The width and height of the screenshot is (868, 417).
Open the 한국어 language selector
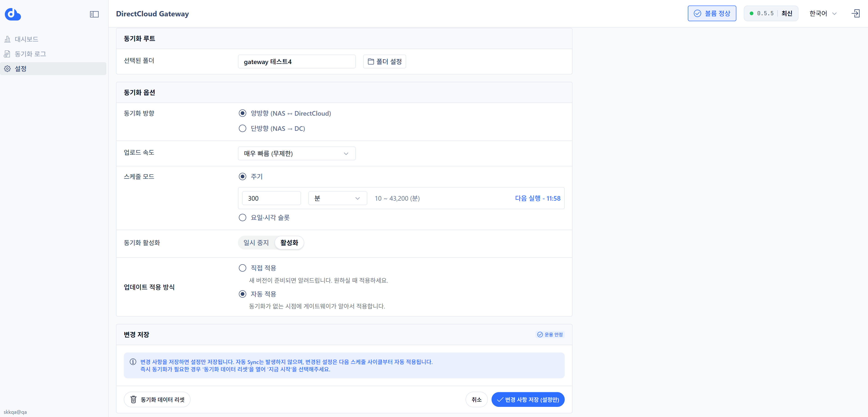(x=823, y=14)
